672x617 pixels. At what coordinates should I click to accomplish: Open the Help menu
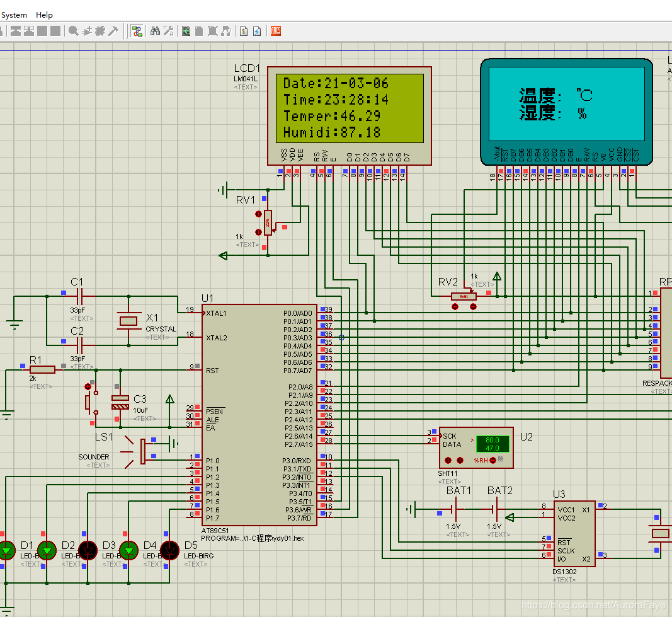pyautogui.click(x=44, y=15)
